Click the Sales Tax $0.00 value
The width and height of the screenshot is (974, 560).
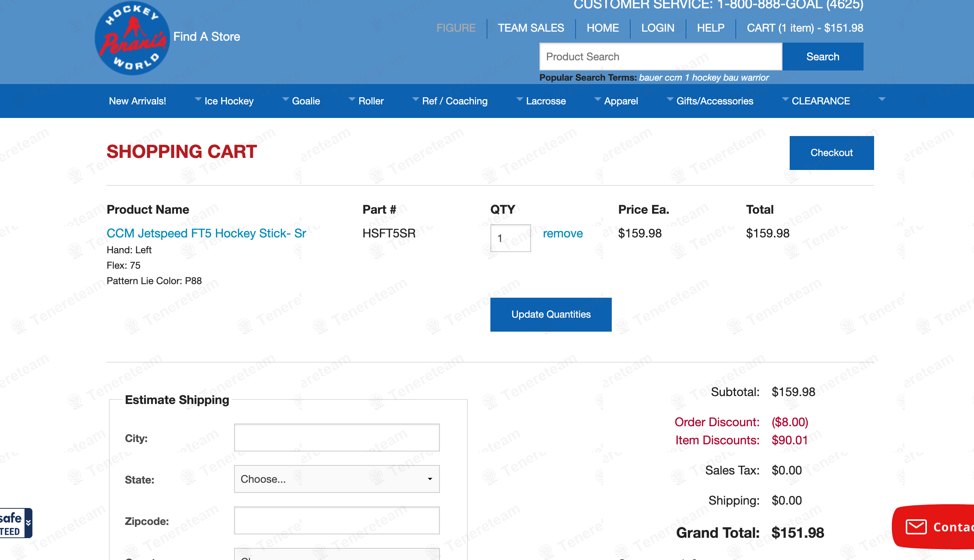click(786, 470)
